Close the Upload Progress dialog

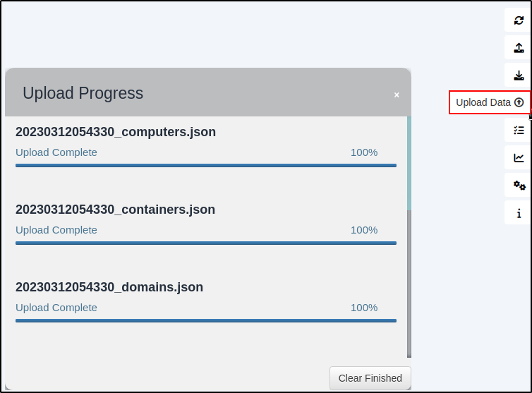click(397, 95)
